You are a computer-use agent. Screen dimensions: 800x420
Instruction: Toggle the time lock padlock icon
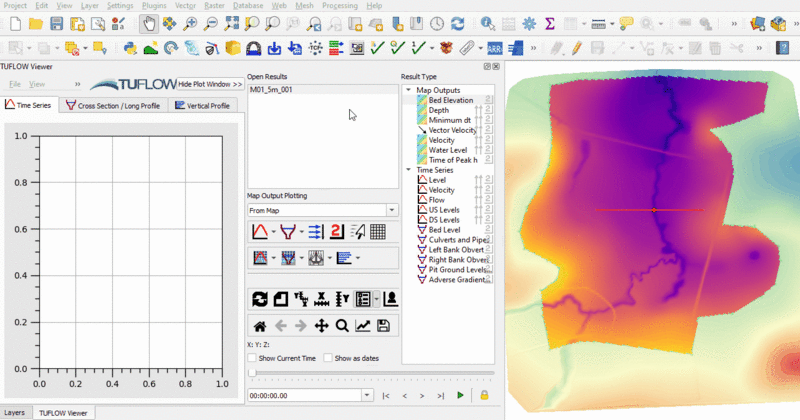tap(485, 395)
